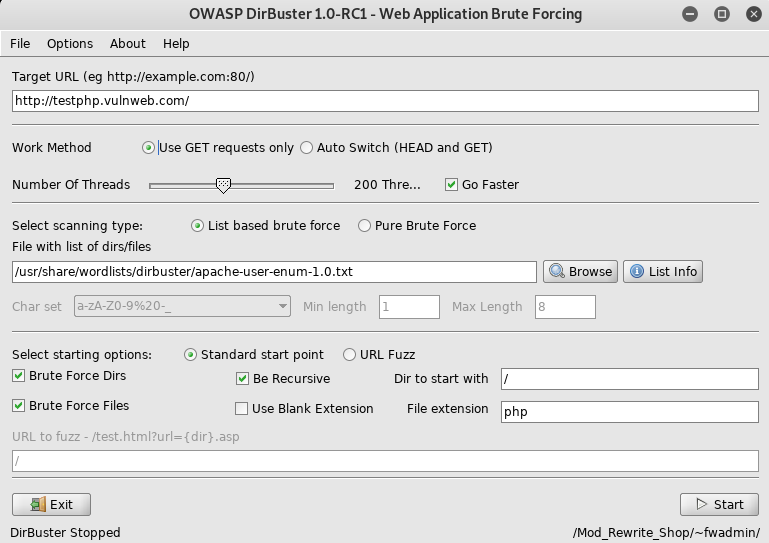Click the /Mod_Rewrite_Shop/~fwadmin/ status text

[x=666, y=533]
